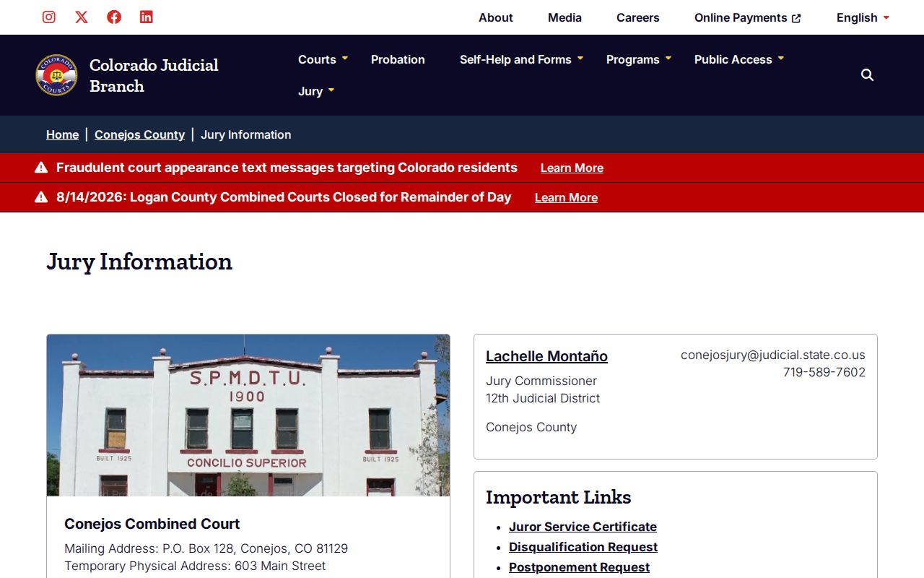
Task: Learn More about Logan County closure
Action: tap(566, 197)
